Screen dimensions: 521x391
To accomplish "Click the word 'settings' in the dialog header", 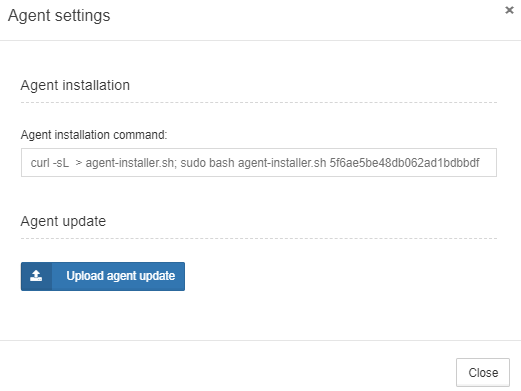I will click(x=83, y=16).
